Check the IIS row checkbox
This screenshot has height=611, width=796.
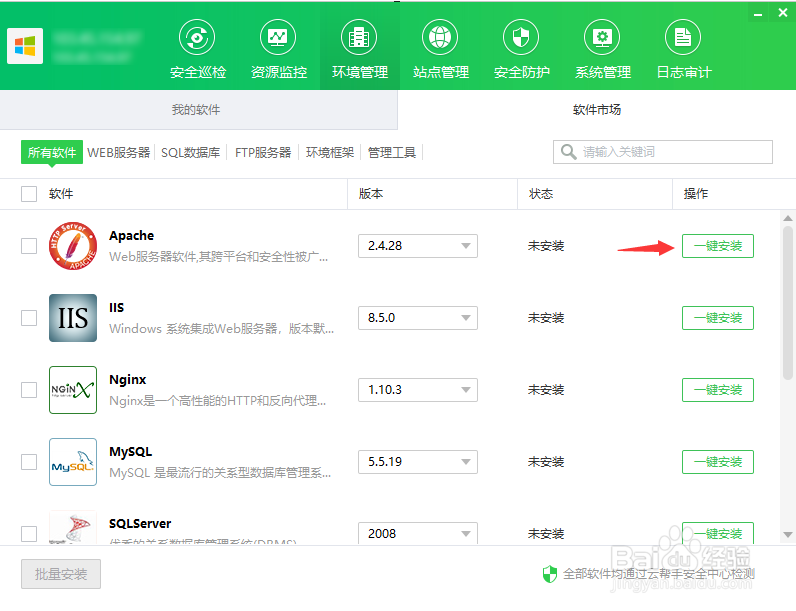pyautogui.click(x=29, y=318)
